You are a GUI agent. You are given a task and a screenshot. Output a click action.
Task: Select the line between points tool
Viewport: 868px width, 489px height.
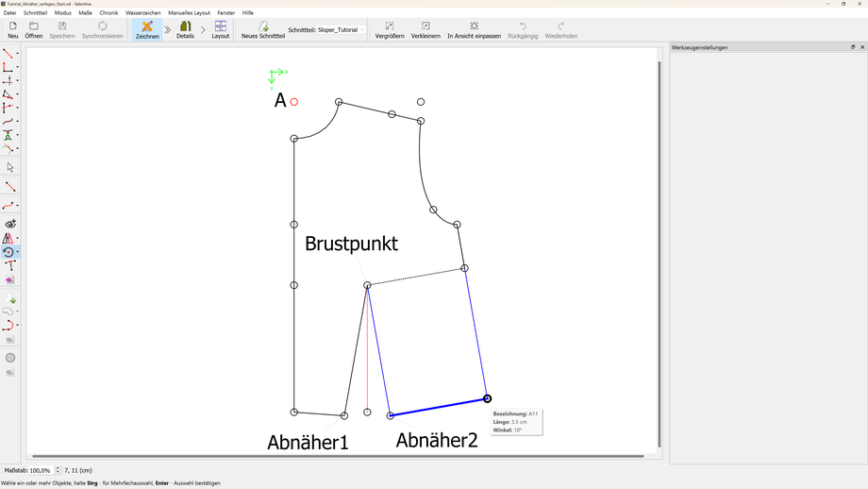click(10, 187)
